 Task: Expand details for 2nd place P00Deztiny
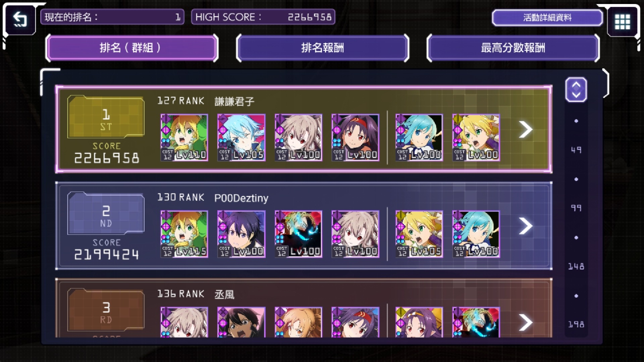pyautogui.click(x=526, y=226)
